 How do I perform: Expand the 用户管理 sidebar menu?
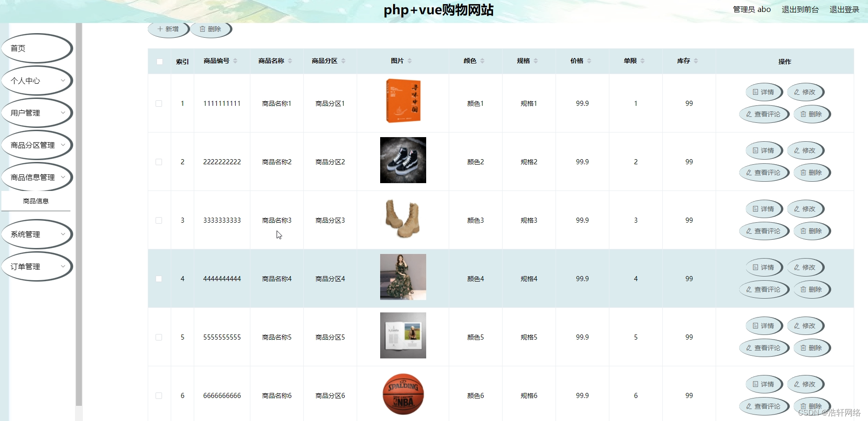point(37,113)
